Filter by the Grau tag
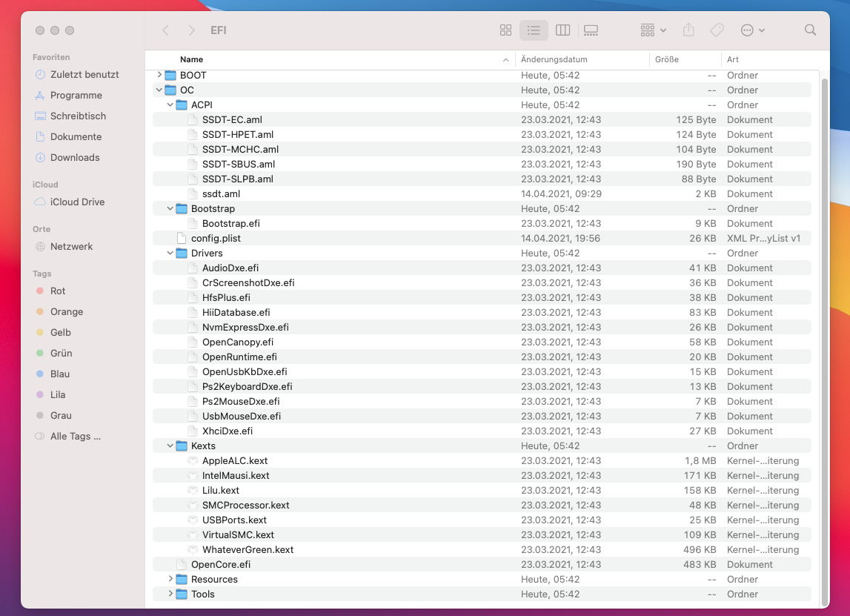 click(x=53, y=415)
